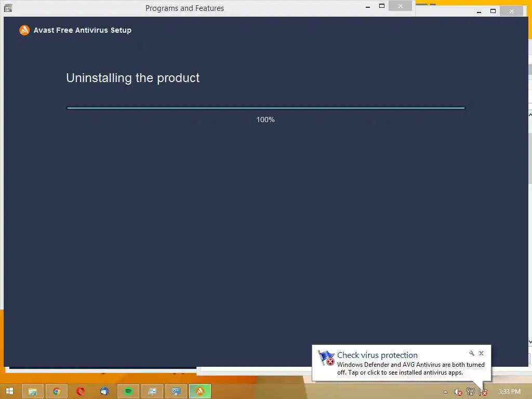This screenshot has height=399, width=532.
Task: Open the Action Center flag tray icon
Action: pos(483,392)
